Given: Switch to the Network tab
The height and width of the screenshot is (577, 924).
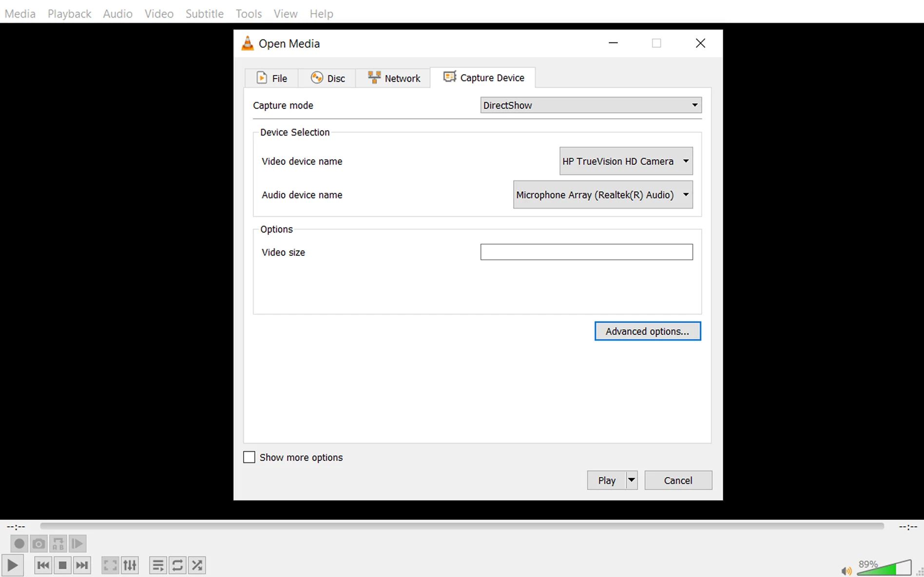Looking at the screenshot, I should coord(394,78).
